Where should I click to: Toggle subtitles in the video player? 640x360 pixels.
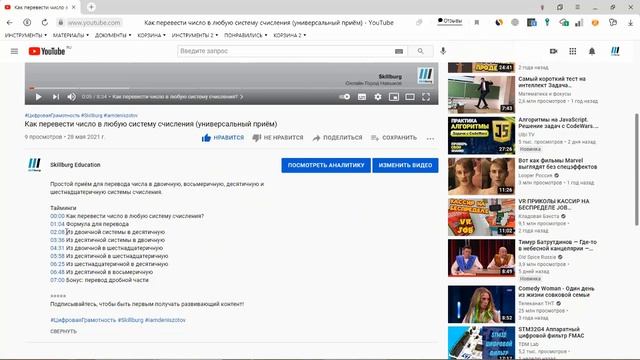[362, 97]
